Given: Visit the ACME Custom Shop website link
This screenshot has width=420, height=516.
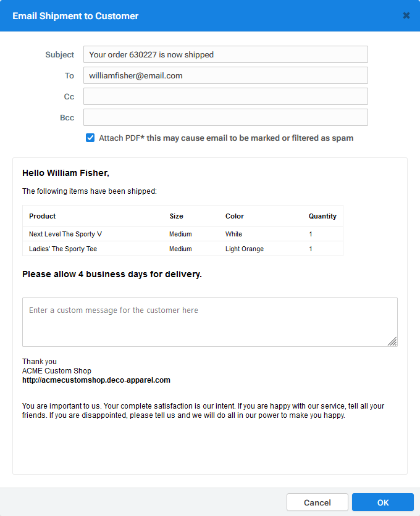Looking at the screenshot, I should click(x=96, y=380).
